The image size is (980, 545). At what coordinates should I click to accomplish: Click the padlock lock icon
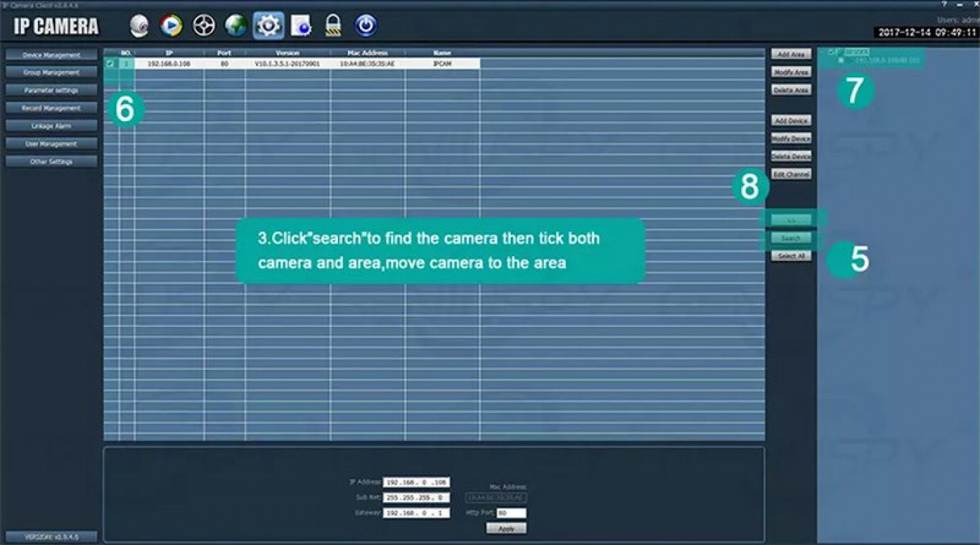[333, 27]
